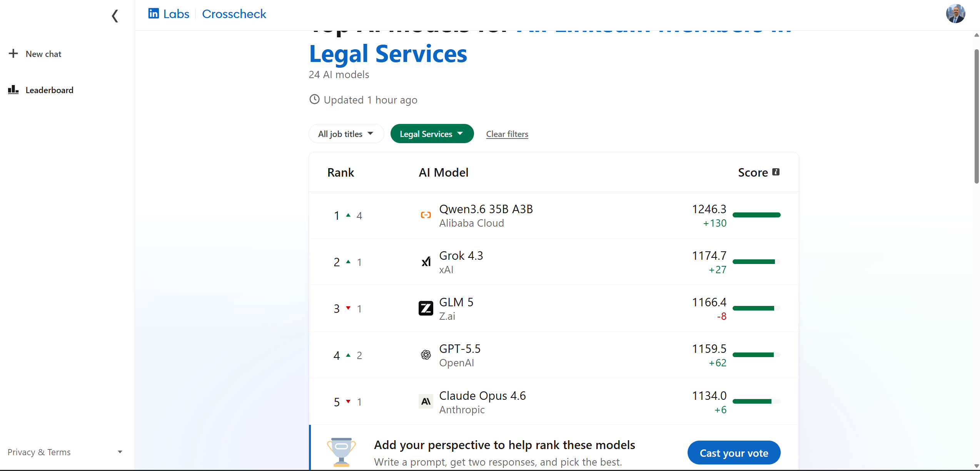This screenshot has width=980, height=471.
Task: Click the page vertical scrollbar thumb
Action: [x=976, y=116]
